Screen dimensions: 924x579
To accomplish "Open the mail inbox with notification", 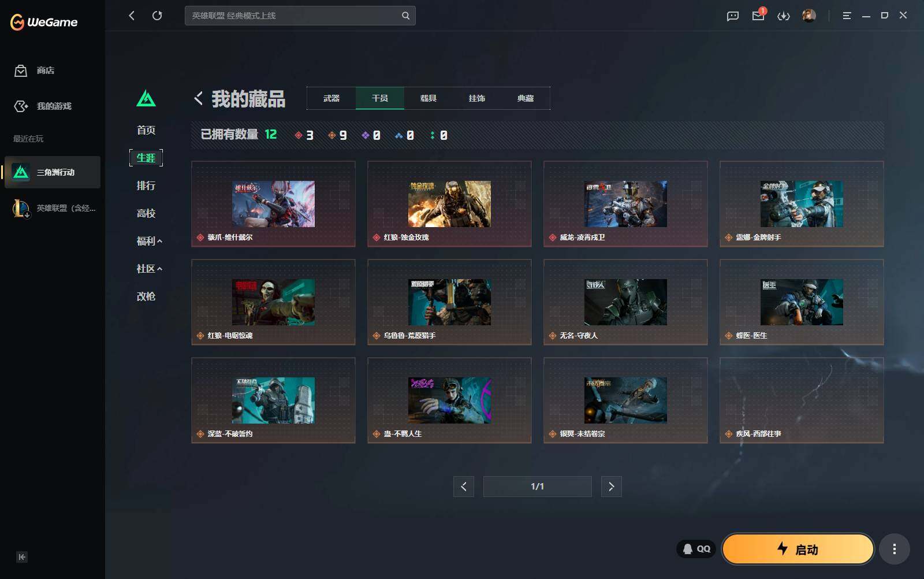I will [x=758, y=16].
